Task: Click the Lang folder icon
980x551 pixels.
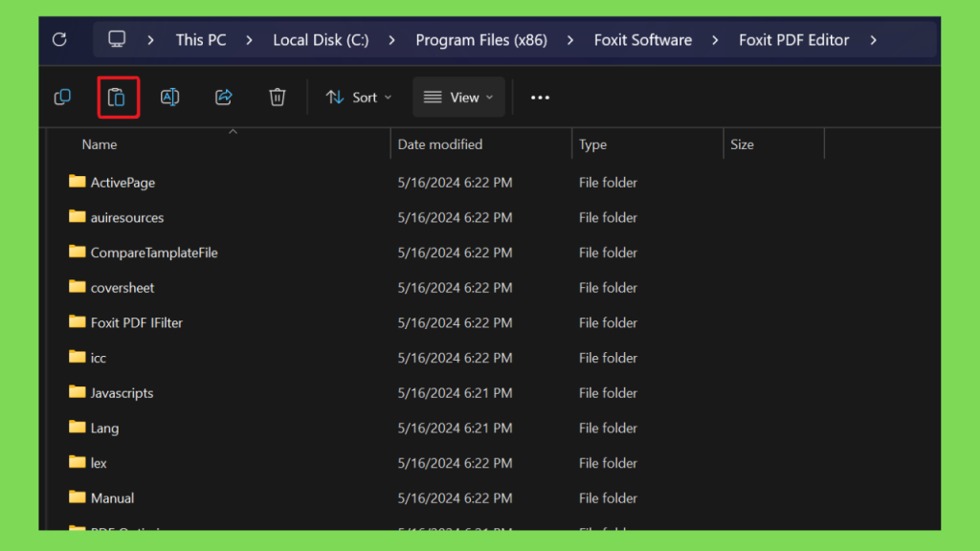Action: 77,427
